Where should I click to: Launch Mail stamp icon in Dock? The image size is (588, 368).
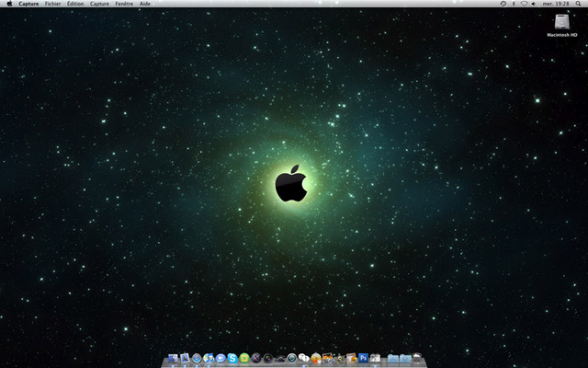185,358
